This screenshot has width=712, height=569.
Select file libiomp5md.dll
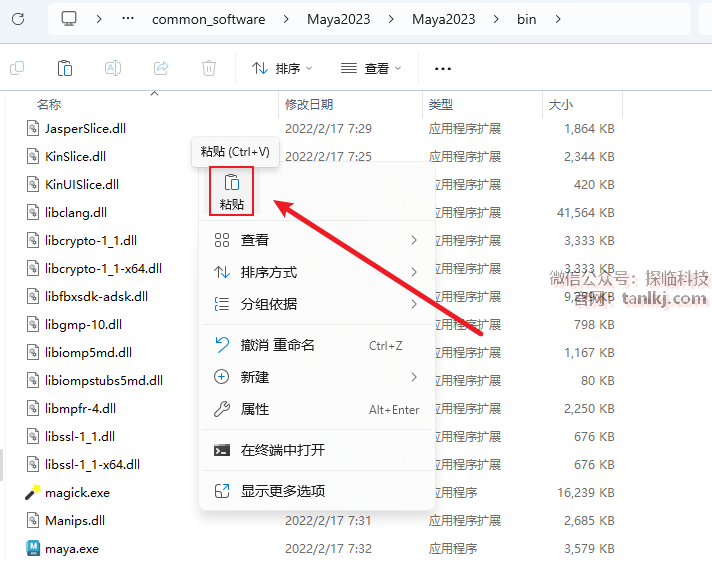[89, 353]
